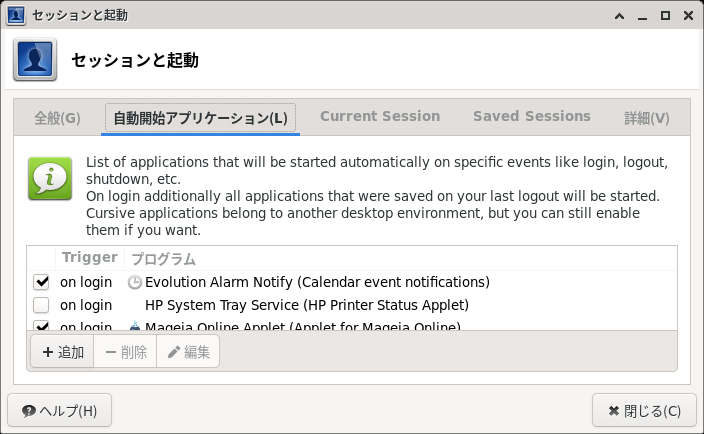Click the green info bubble icon
The image size is (704, 434).
[x=50, y=178]
